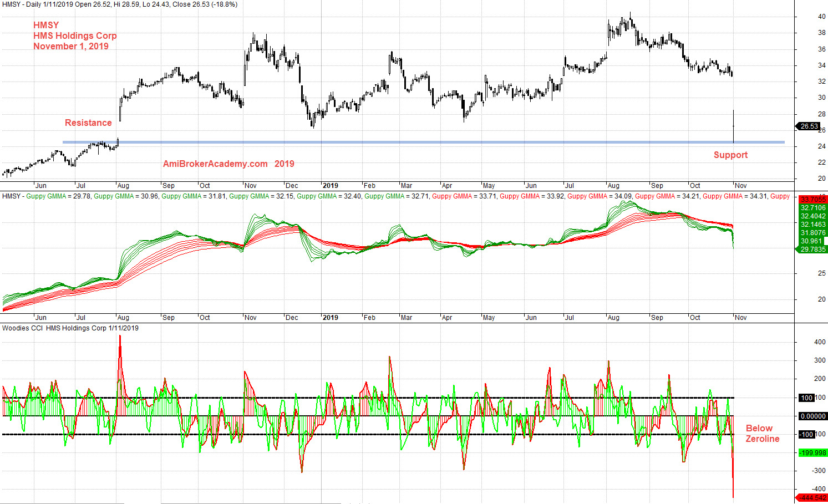Click the 400 label on CCI axis
The width and height of the screenshot is (828, 504).
pyautogui.click(x=820, y=342)
